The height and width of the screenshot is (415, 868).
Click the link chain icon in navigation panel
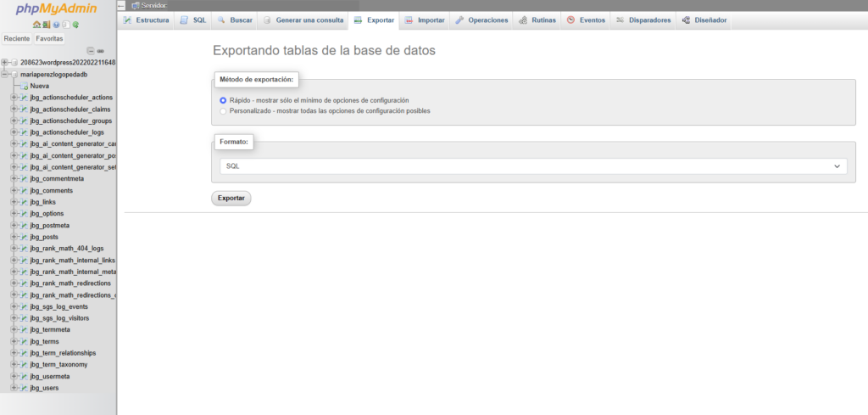point(101,51)
